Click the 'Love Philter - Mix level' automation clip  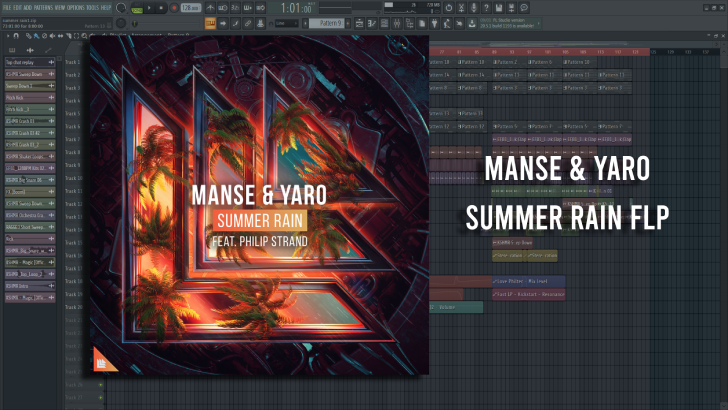(x=528, y=281)
